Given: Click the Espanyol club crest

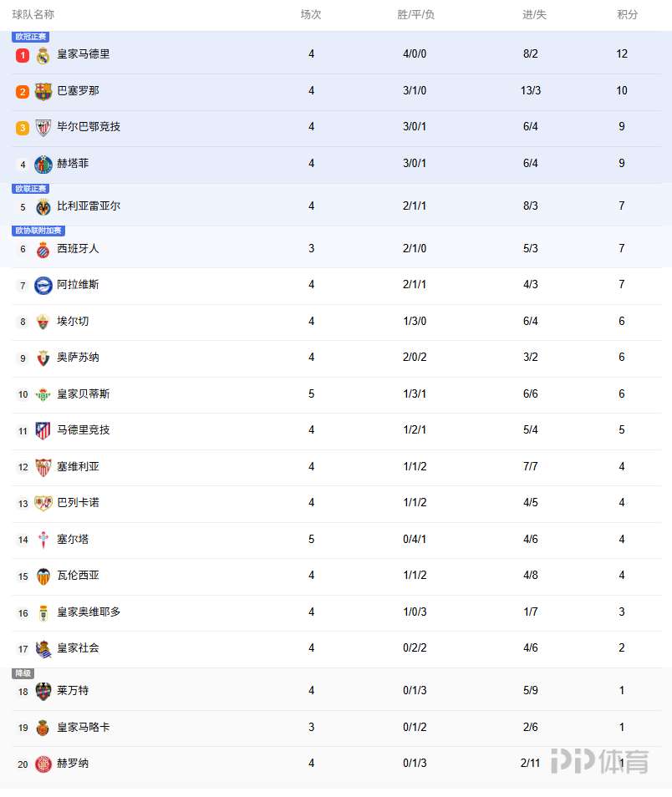Looking at the screenshot, I should (x=43, y=250).
